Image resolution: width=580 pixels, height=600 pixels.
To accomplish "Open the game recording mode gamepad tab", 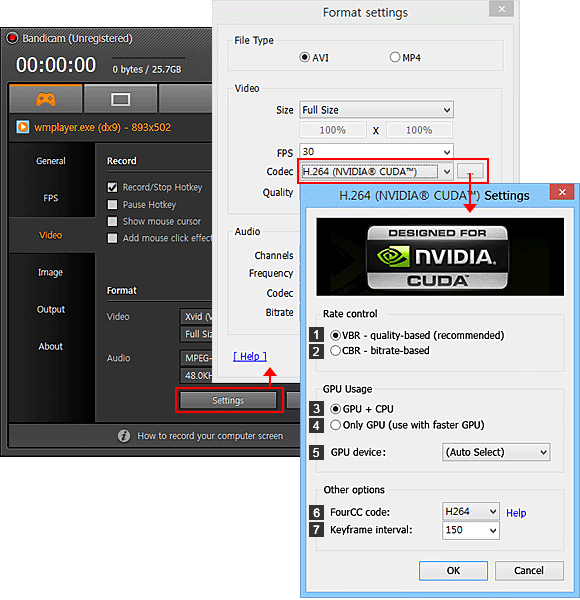I will tap(46, 99).
